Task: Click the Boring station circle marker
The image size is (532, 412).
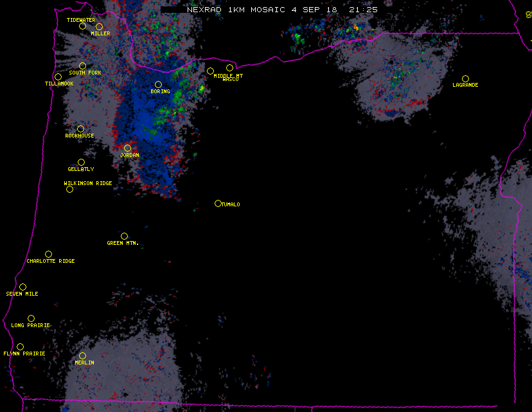Action: pos(158,84)
